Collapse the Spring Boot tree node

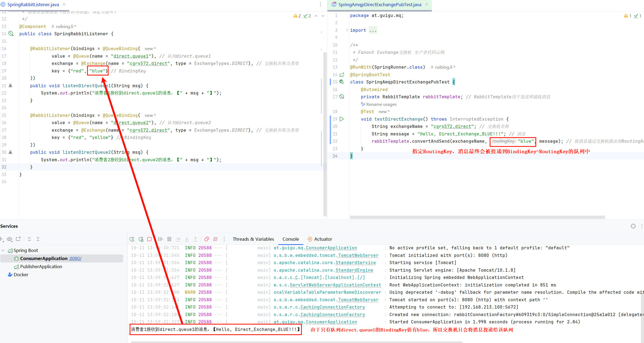3,250
